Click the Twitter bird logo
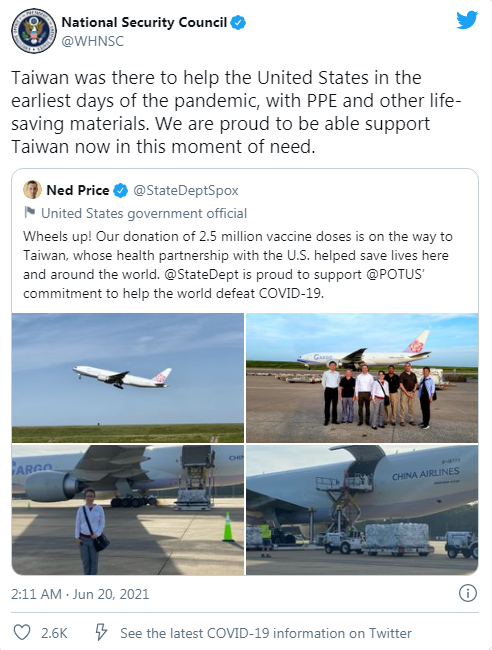Image resolution: width=492 pixels, height=650 pixels. (467, 20)
